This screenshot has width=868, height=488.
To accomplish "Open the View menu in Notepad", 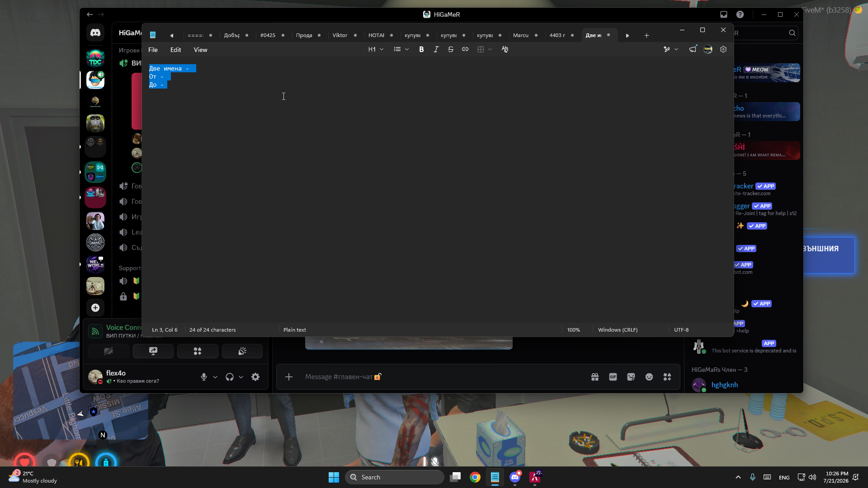I will 200,50.
